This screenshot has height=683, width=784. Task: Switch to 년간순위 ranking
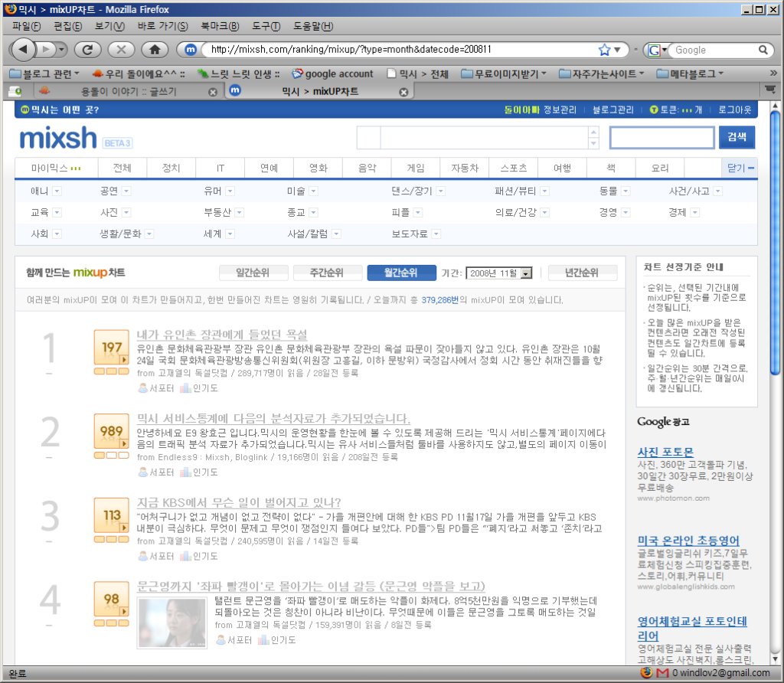click(x=583, y=273)
